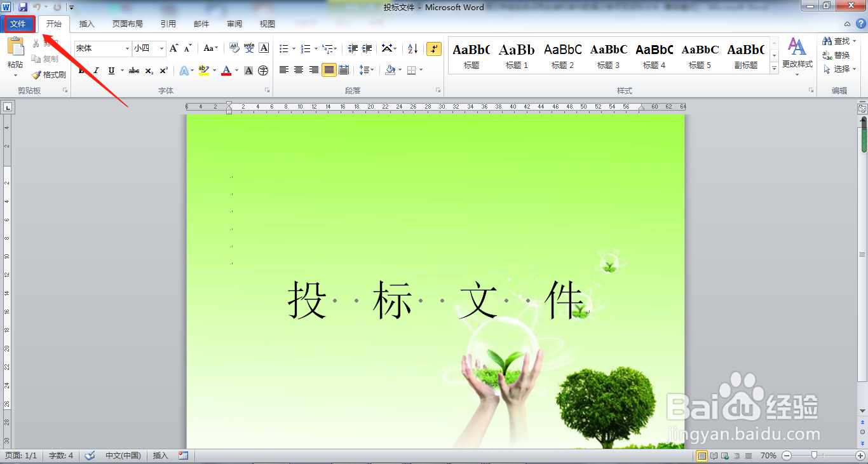This screenshot has width=868, height=464.
Task: Open the Phonetic Guide tool
Action: point(249,48)
